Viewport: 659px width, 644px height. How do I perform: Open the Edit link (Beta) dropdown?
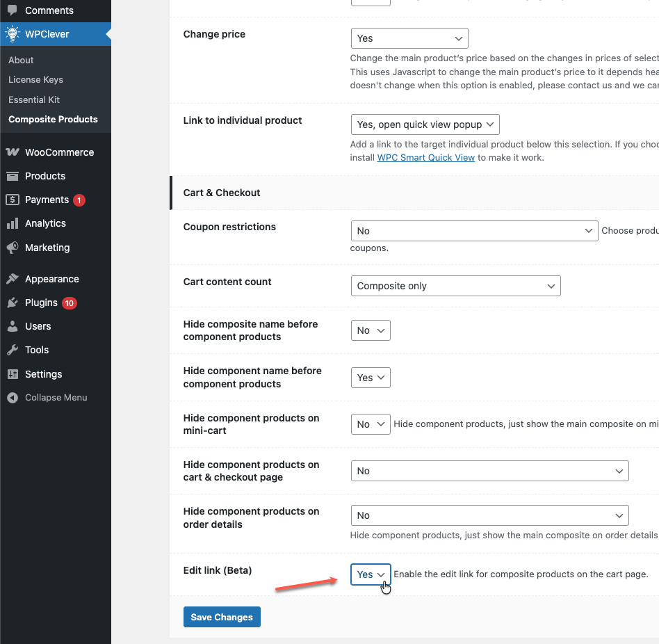coord(371,574)
